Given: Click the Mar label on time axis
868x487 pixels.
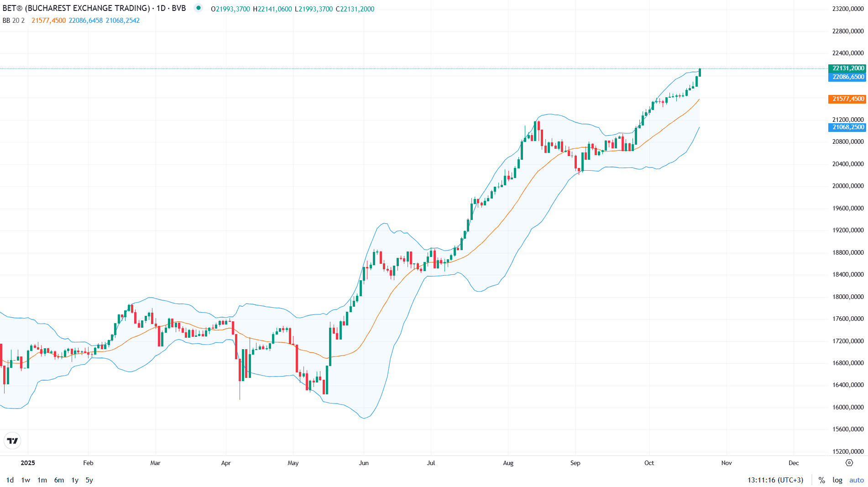Looking at the screenshot, I should coord(155,463).
